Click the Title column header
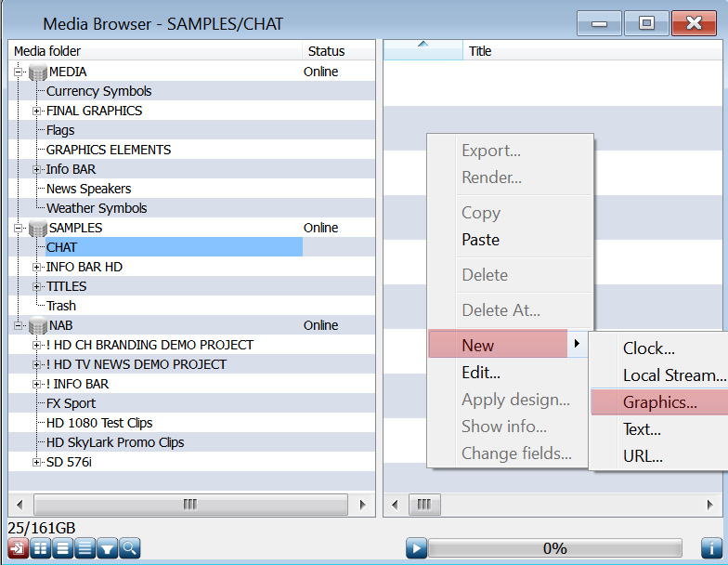 click(x=592, y=50)
